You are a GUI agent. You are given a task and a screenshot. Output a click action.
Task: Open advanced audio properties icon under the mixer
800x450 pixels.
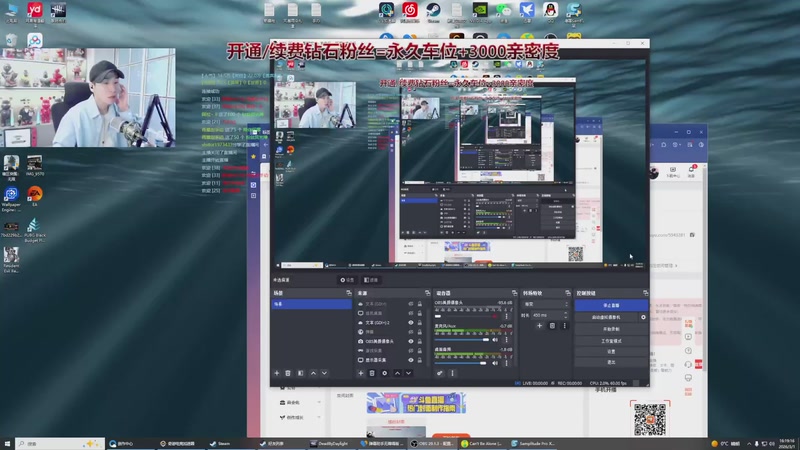440,373
